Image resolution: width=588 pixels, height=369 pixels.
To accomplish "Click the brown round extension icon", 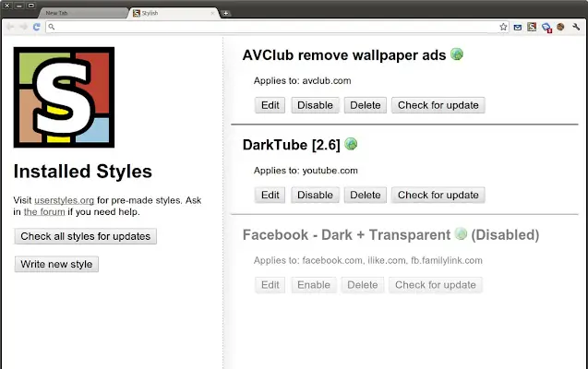I will pyautogui.click(x=560, y=27).
